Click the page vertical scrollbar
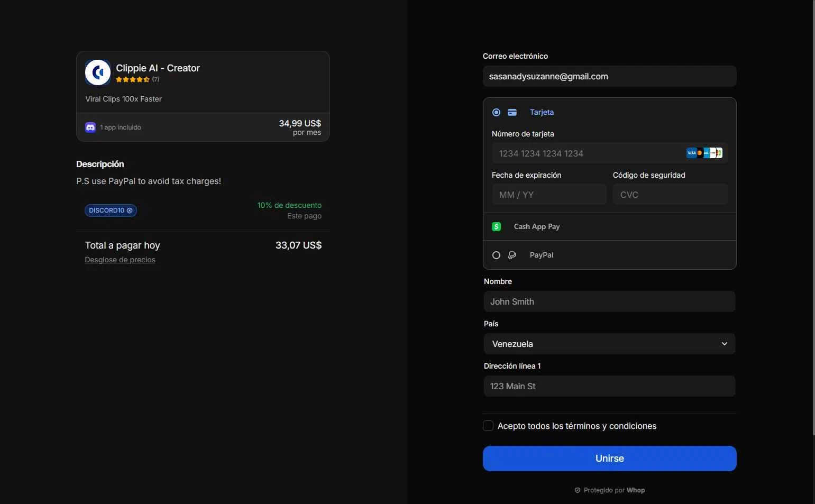 coord(813,217)
